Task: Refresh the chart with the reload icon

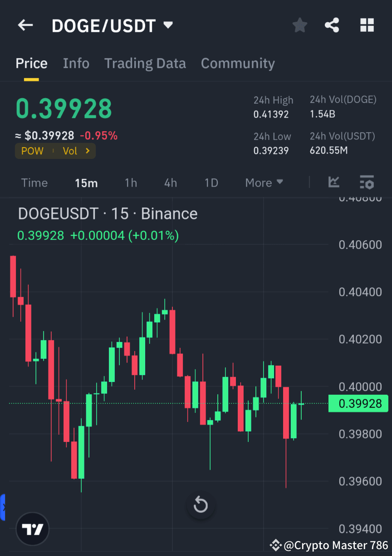Action: [x=201, y=505]
